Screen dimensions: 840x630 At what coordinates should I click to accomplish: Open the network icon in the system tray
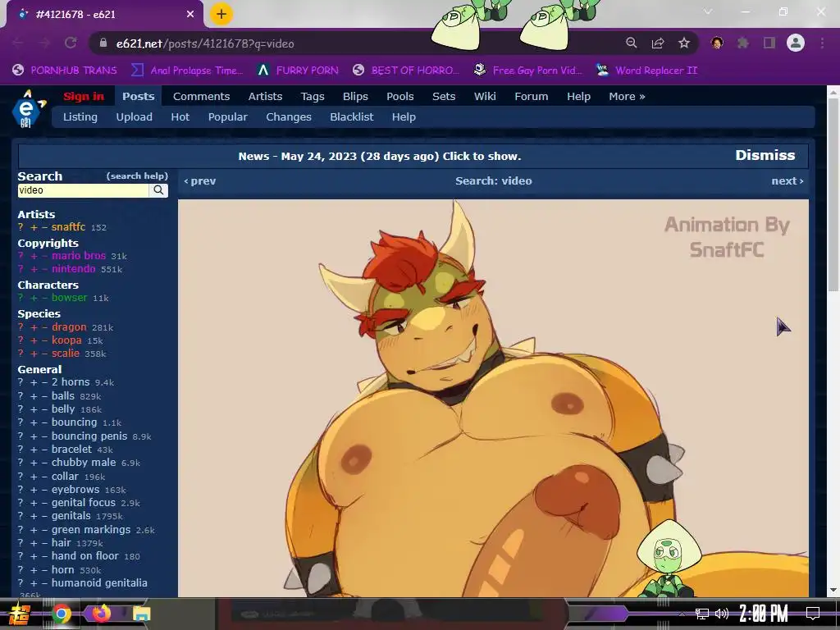702,614
